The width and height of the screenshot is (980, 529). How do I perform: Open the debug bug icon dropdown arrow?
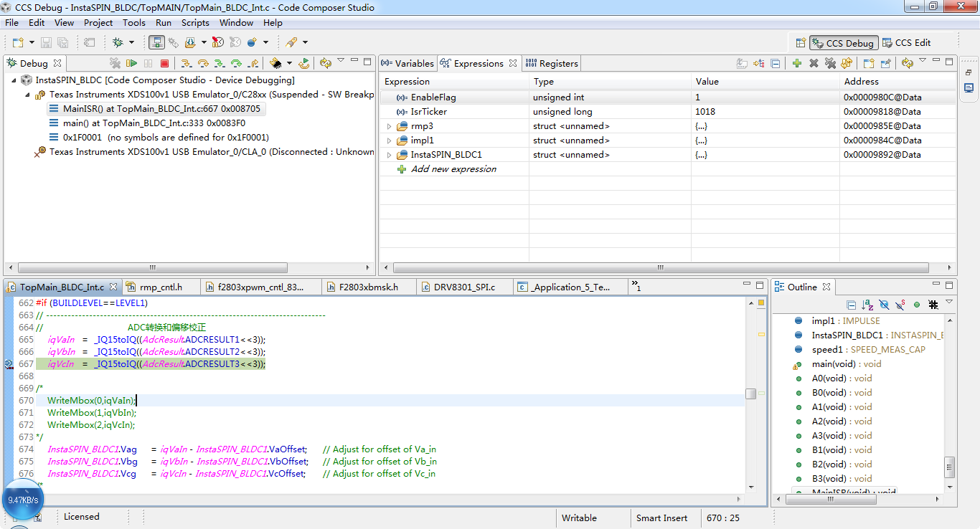pos(131,43)
